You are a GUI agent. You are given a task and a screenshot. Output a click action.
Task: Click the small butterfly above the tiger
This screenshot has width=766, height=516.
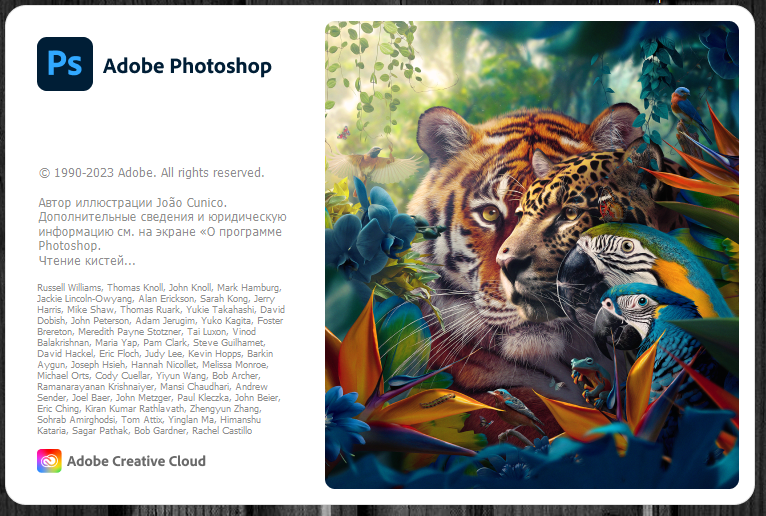click(344, 131)
